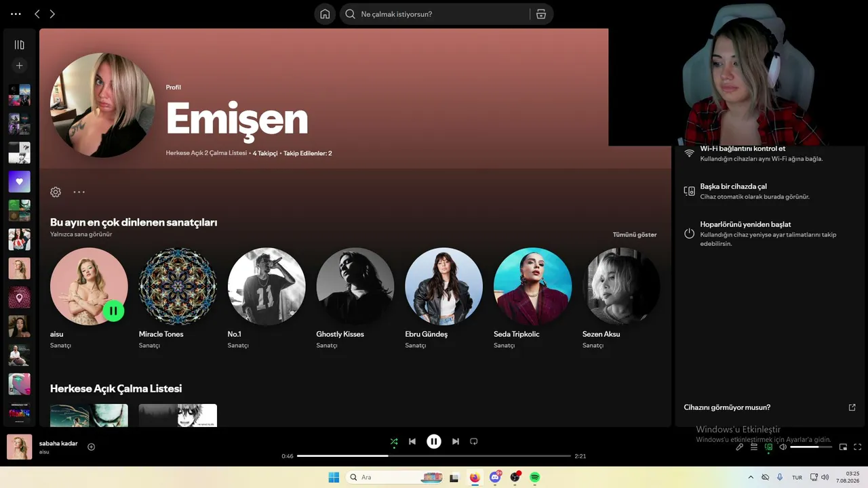Create a new playlist with the plus icon
868x488 pixels.
point(20,66)
